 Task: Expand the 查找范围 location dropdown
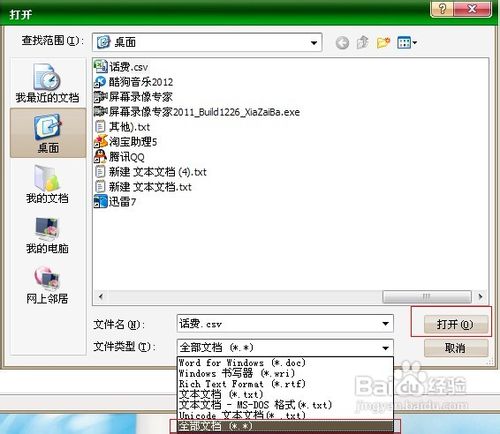click(x=313, y=43)
